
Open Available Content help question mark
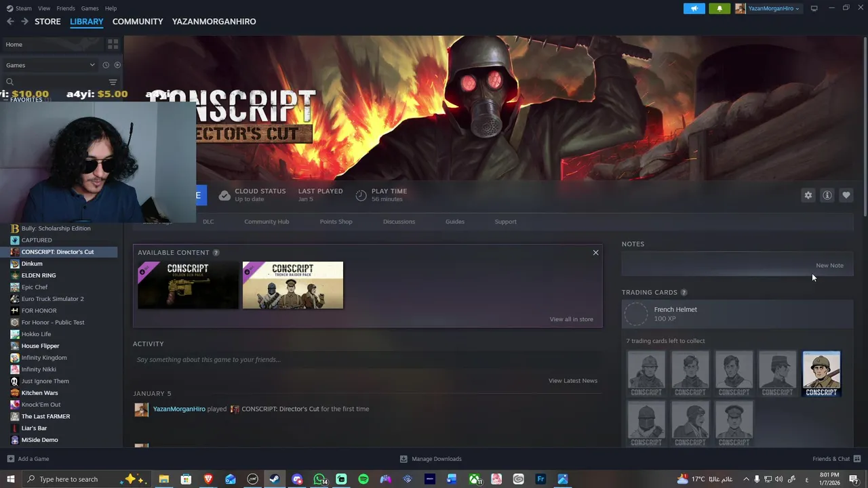[x=216, y=252]
